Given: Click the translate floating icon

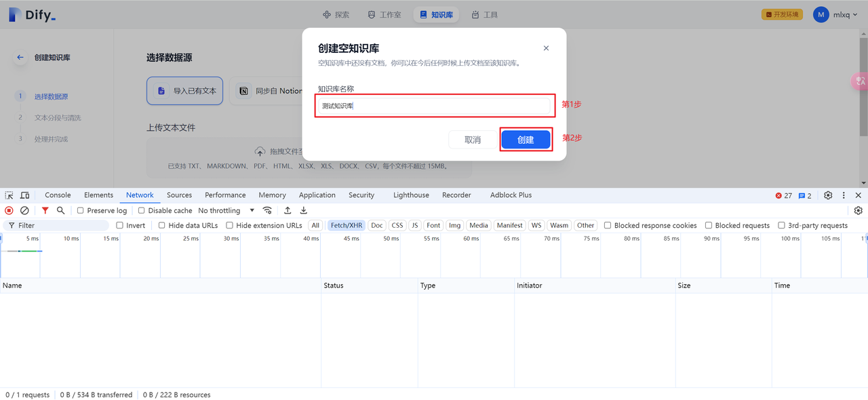Looking at the screenshot, I should tap(859, 81).
